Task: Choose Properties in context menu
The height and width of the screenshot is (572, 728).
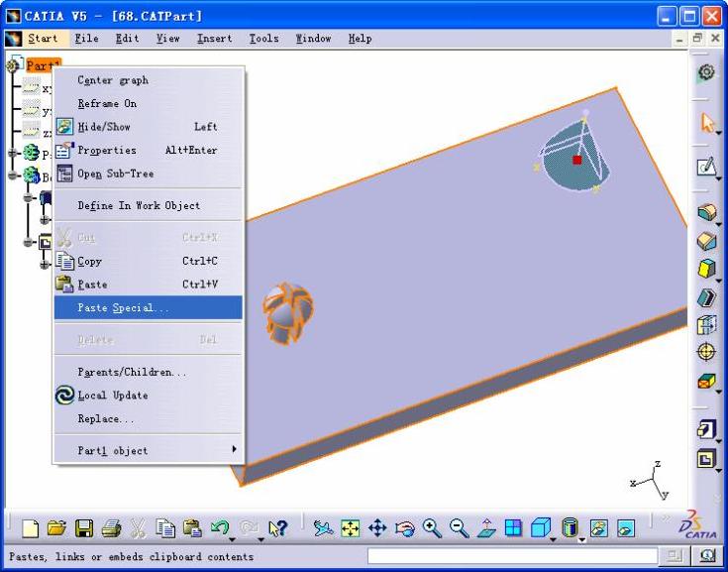Action: pyautogui.click(x=149, y=150)
